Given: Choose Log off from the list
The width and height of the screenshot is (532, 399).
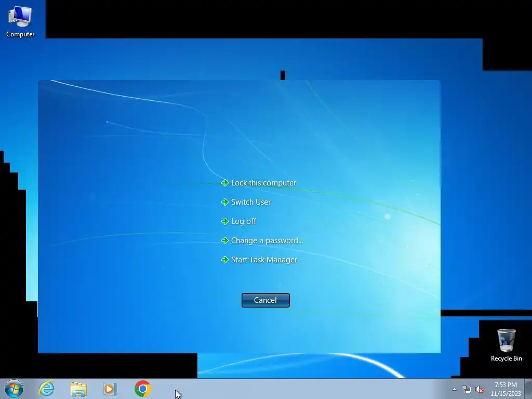Looking at the screenshot, I should click(x=243, y=221).
